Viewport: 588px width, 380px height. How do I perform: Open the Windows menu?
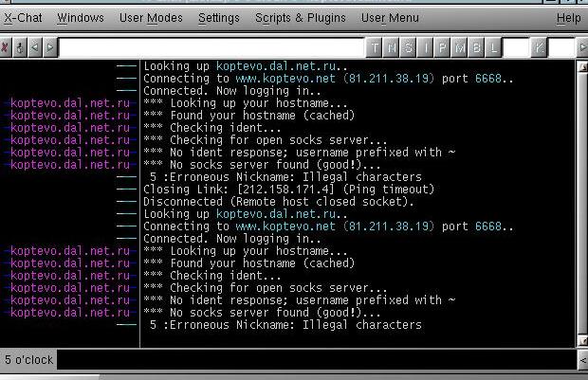point(81,18)
